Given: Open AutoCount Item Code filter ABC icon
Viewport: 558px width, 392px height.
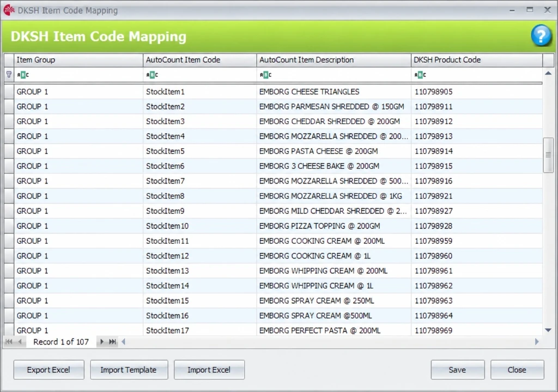Looking at the screenshot, I should pyautogui.click(x=152, y=75).
